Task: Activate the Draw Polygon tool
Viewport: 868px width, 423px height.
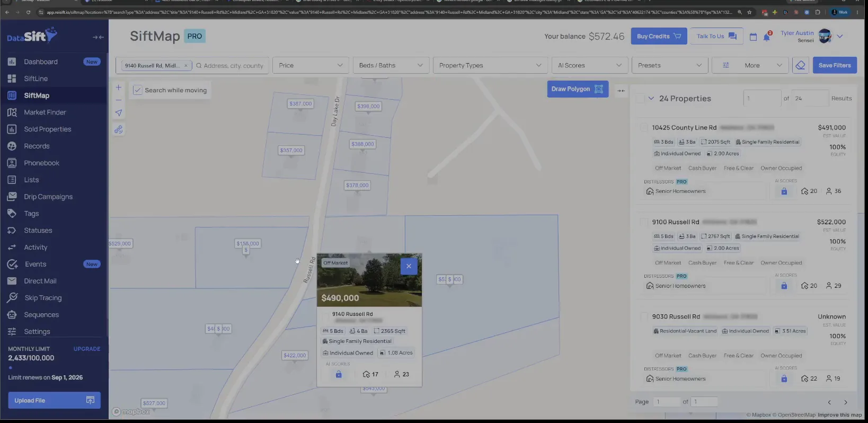Action: [578, 89]
